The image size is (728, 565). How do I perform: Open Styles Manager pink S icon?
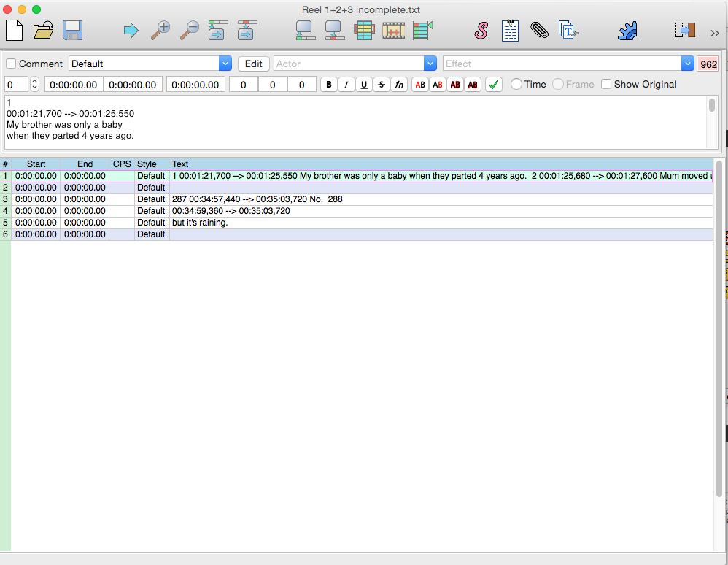coord(481,31)
